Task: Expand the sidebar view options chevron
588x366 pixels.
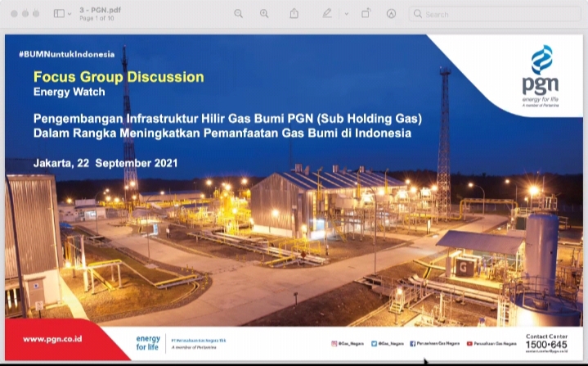Action: point(70,14)
